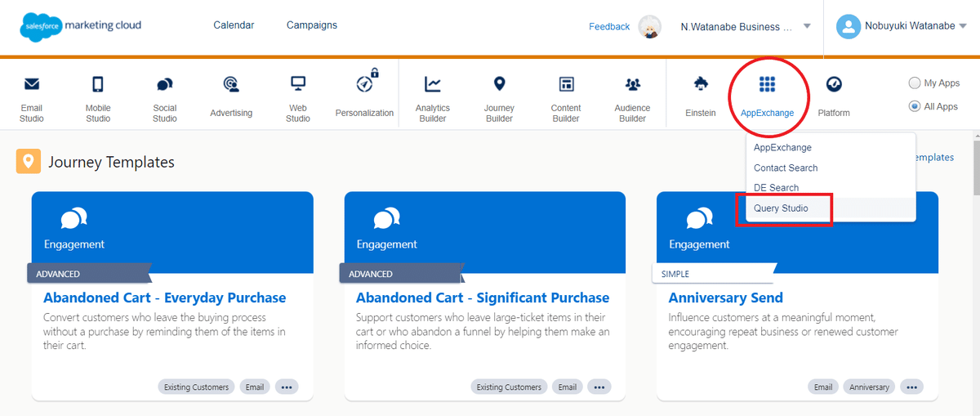Click Email tag on Everyday Purchase card
980x416 pixels.
(x=255, y=387)
